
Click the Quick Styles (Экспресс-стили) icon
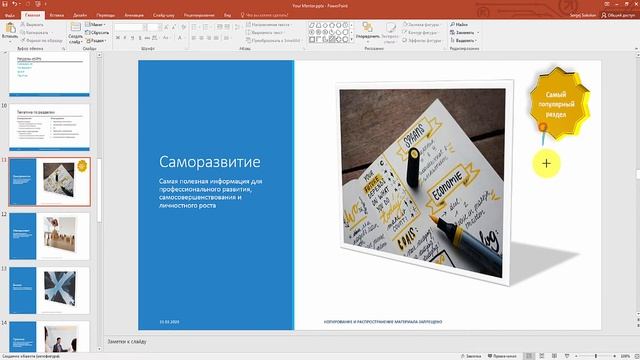[391, 28]
